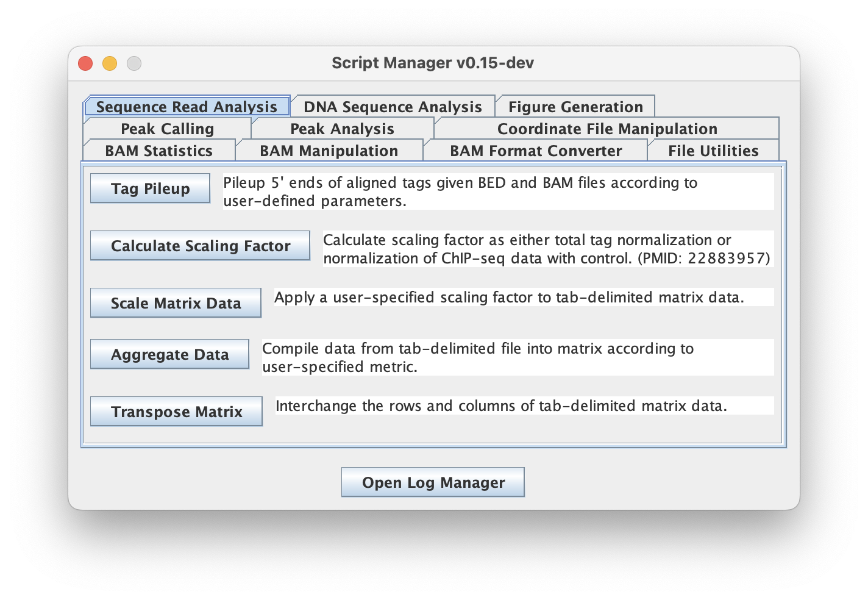Show the BAM Format Converter tab
This screenshot has height=600, width=868.
click(x=536, y=151)
